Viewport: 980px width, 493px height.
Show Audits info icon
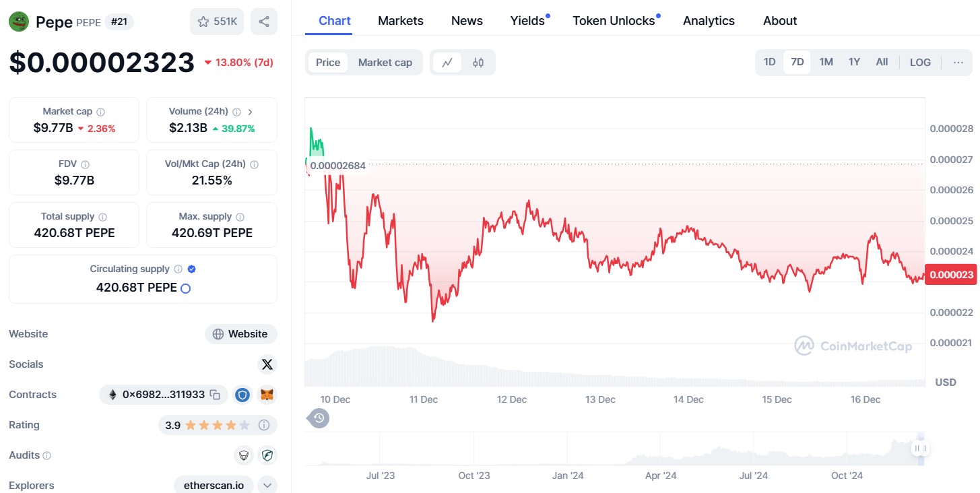point(46,456)
